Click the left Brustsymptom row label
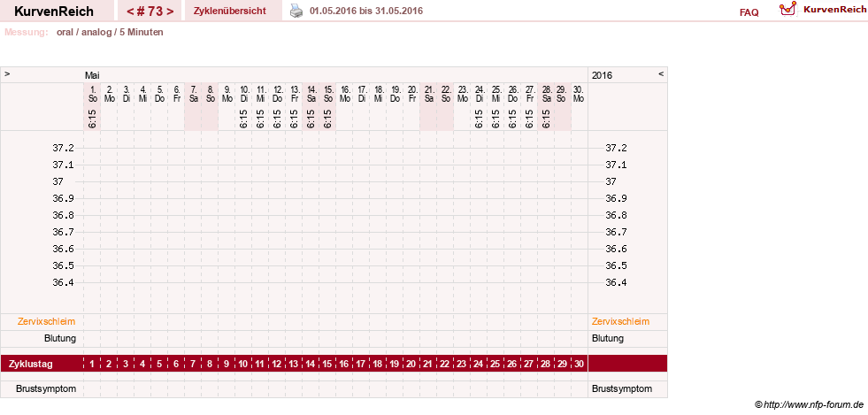868x415 pixels. 46,389
